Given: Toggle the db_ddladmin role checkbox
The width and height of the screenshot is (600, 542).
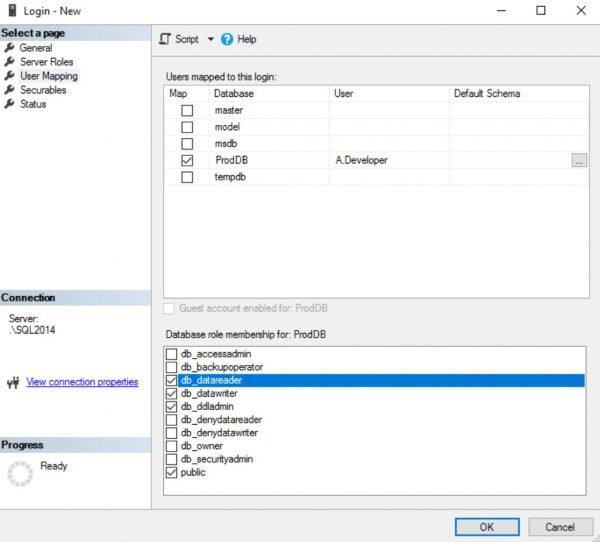Looking at the screenshot, I should (172, 407).
